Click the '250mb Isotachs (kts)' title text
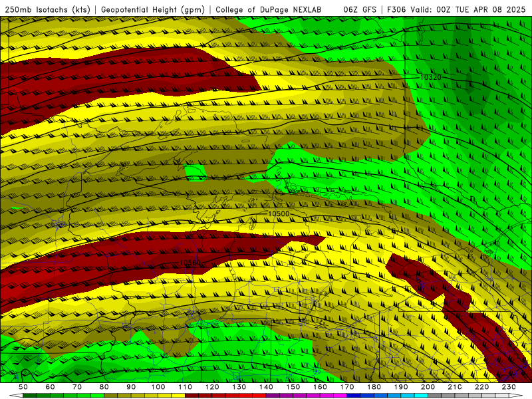Viewport: 532px width, 399px height. click(x=48, y=10)
